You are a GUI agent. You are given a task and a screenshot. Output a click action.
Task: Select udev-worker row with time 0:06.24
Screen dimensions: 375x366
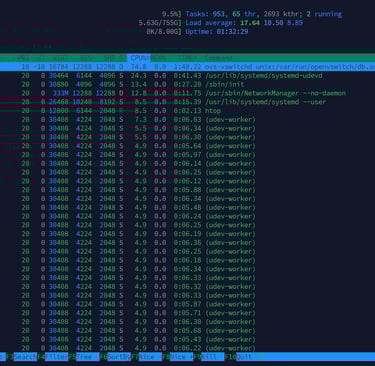point(187,216)
